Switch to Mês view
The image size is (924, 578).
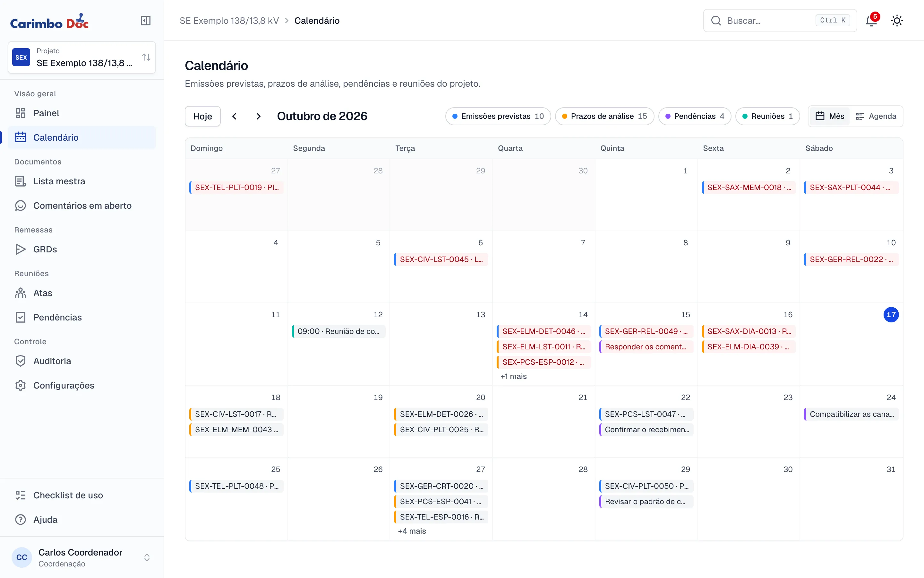[829, 116]
